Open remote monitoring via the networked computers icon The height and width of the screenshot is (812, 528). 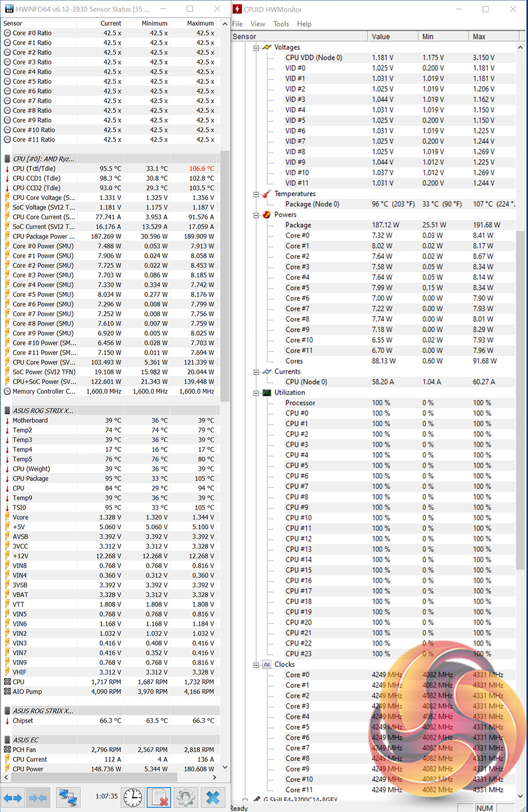click(x=68, y=797)
